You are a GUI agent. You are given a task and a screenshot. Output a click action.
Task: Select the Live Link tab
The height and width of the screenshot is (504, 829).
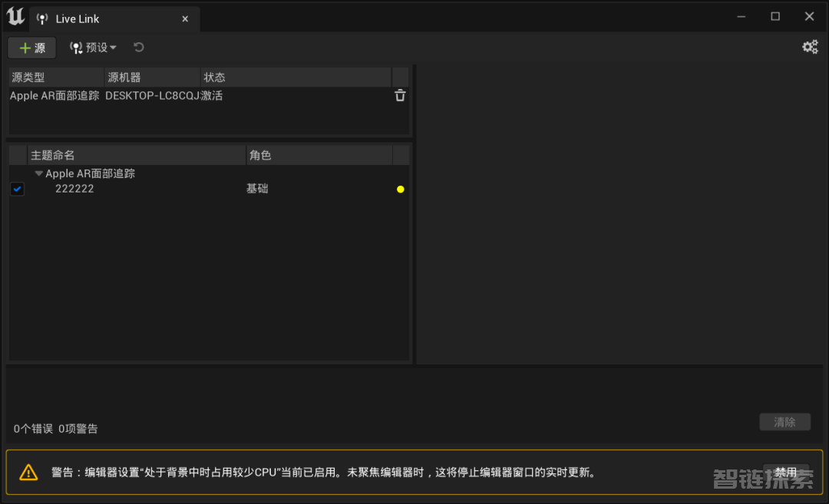[78, 19]
